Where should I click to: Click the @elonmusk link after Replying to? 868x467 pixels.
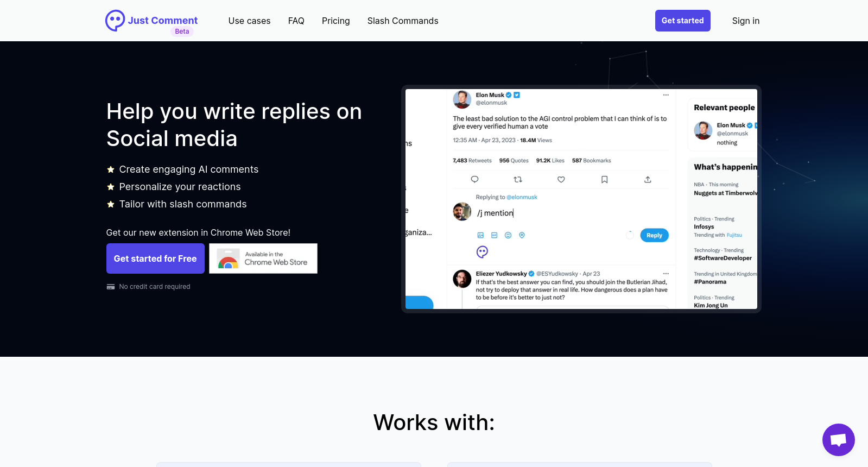[522, 197]
